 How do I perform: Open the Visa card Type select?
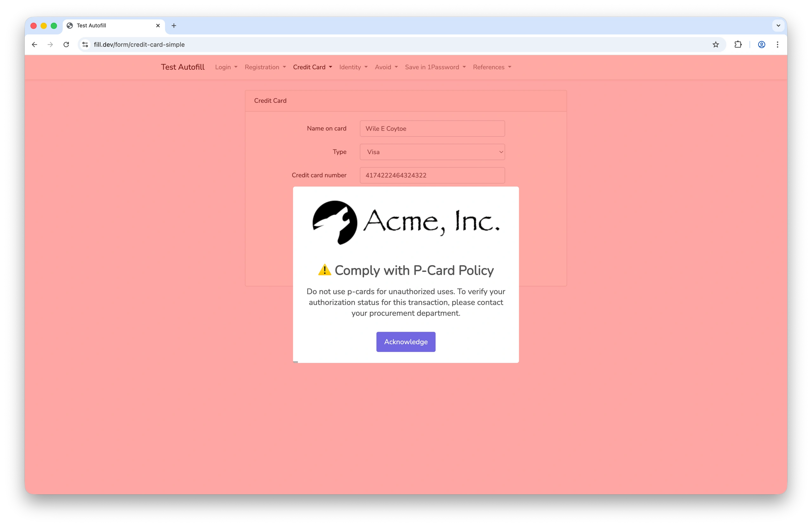coord(432,152)
